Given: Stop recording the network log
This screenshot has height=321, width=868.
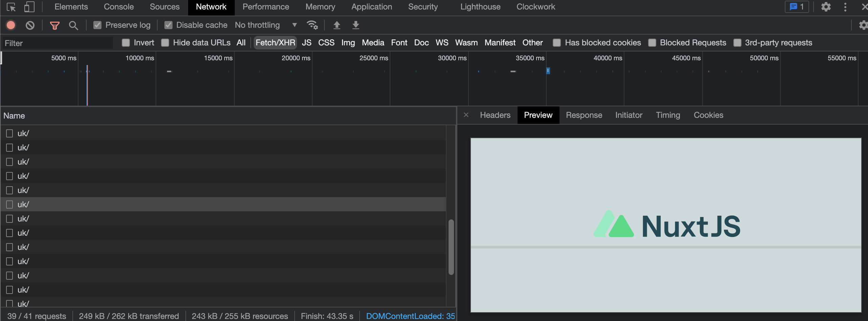Looking at the screenshot, I should (x=11, y=25).
